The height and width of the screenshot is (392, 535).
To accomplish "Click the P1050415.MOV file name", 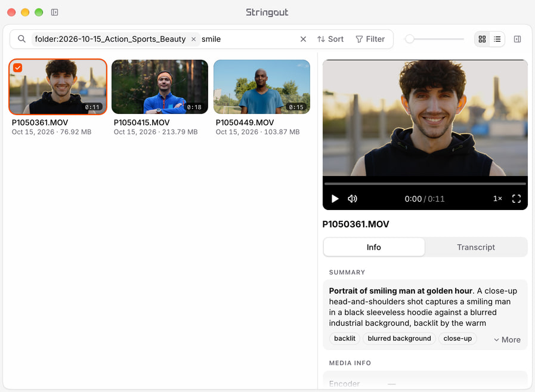I will [x=141, y=122].
